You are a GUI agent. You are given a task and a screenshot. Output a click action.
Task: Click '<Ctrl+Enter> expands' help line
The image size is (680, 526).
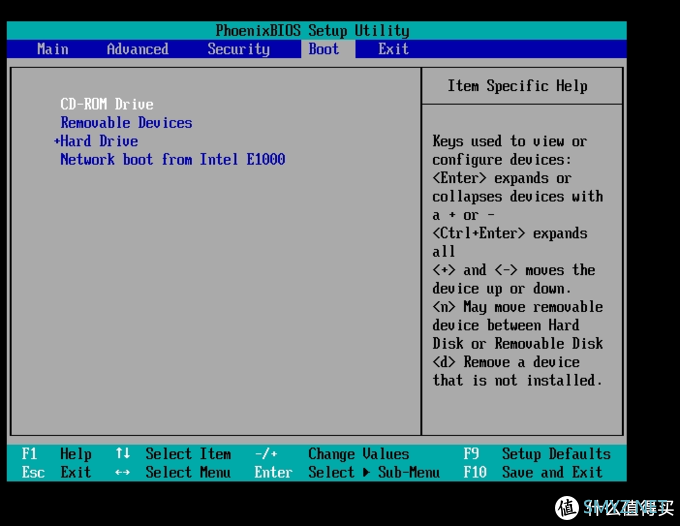click(510, 233)
